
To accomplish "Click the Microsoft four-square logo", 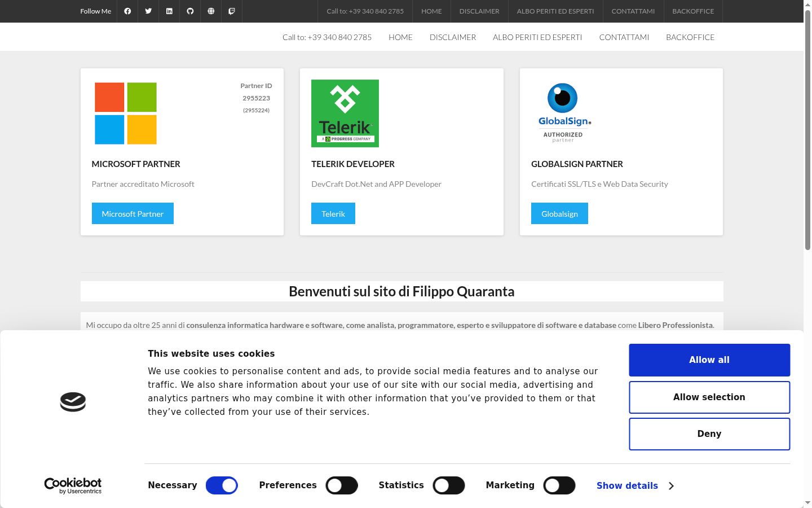I will 126,113.
